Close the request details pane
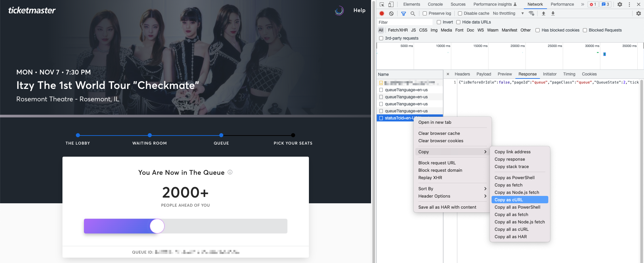The height and width of the screenshot is (263, 644). [448, 74]
